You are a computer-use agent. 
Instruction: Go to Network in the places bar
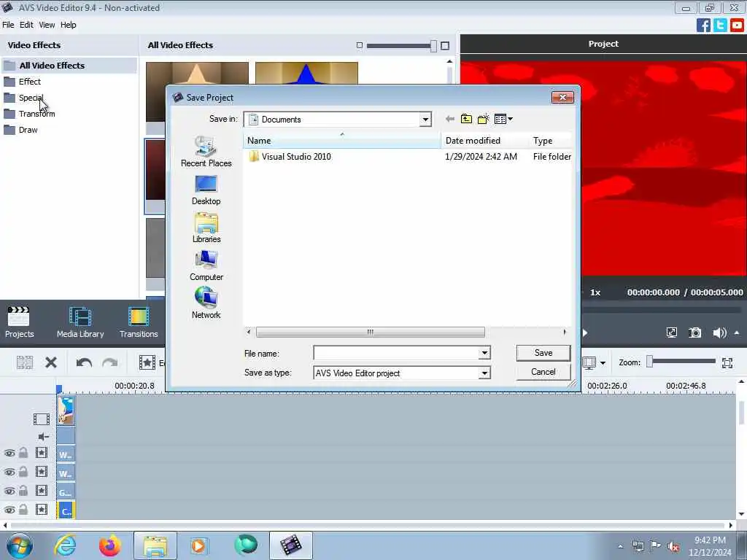tap(206, 303)
